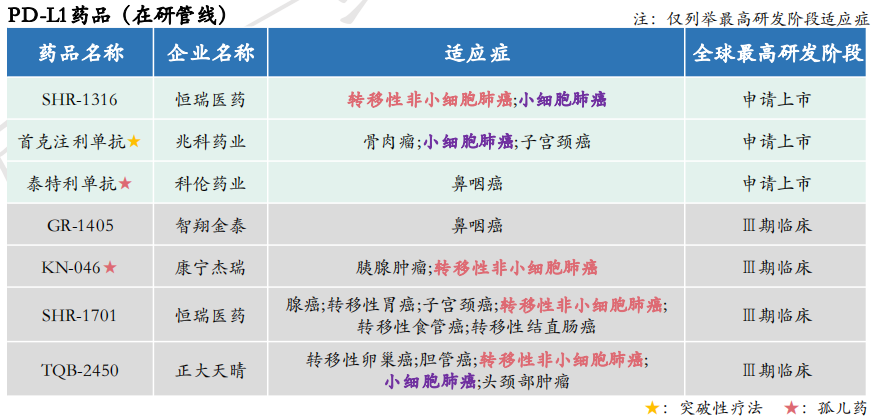Image resolution: width=877 pixels, height=420 pixels.
Task: Click the '适应症' column header
Action: (477, 53)
